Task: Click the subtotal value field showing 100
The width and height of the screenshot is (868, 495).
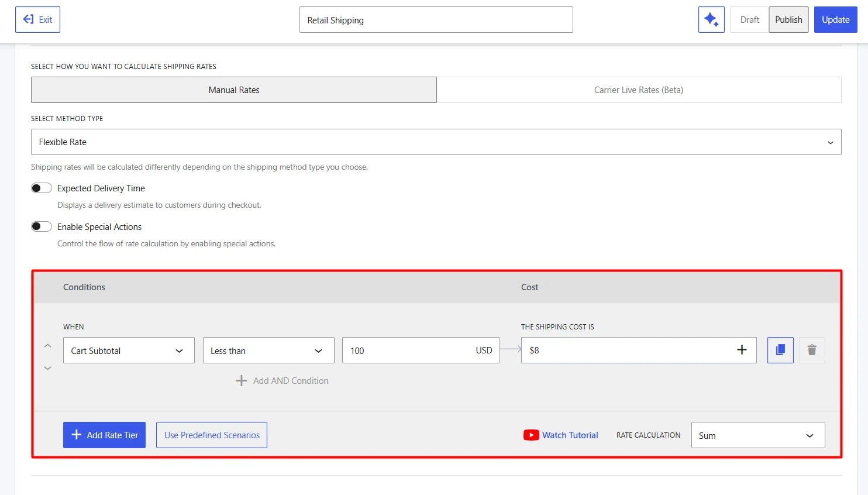Action: click(x=421, y=350)
